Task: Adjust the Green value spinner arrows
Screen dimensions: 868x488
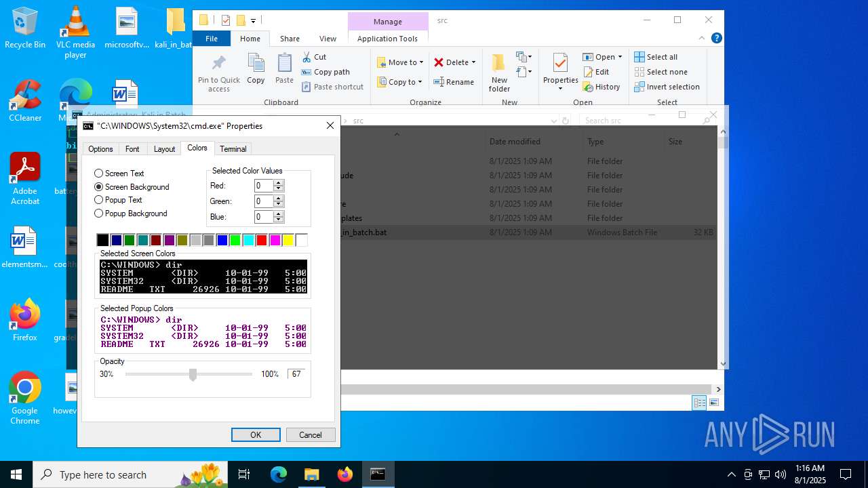Action: click(x=279, y=201)
